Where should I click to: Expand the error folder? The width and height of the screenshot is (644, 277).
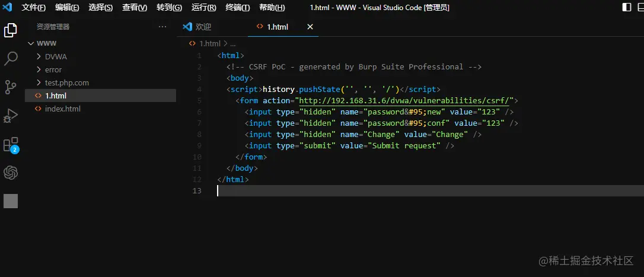tap(39, 70)
